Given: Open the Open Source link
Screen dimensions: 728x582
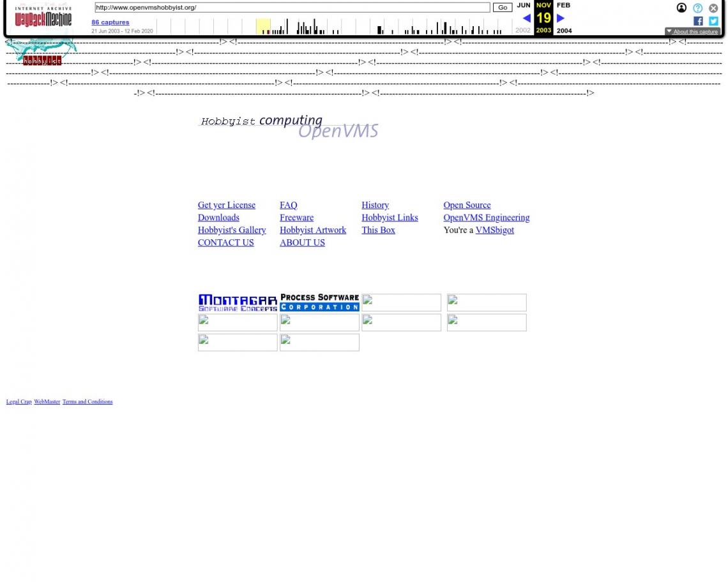Looking at the screenshot, I should [x=467, y=205].
